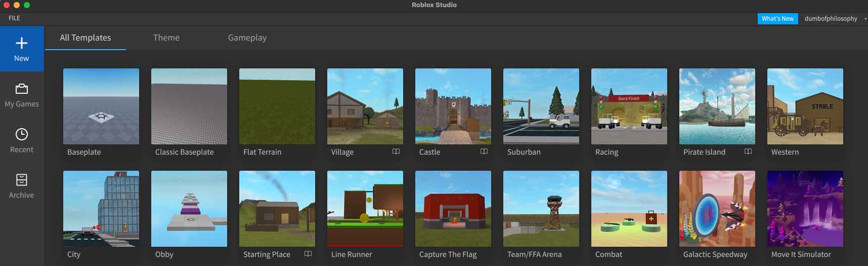The image size is (868, 266).
Task: Select the Team/FFA Arena template thumbnail
Action: [x=541, y=209]
